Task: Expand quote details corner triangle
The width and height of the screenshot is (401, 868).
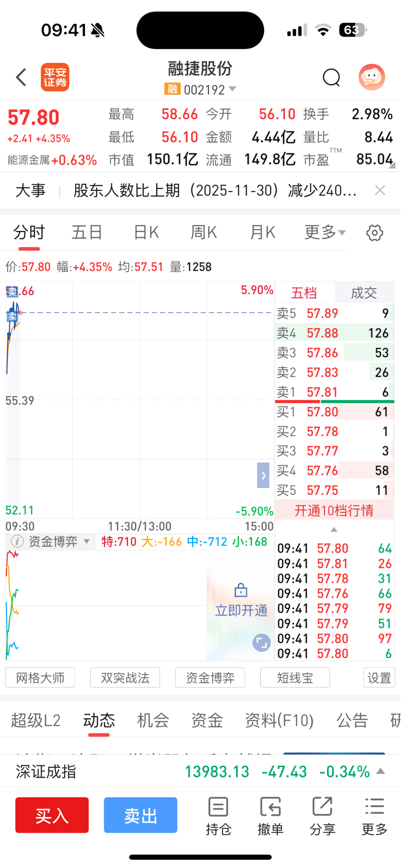Action: click(392, 165)
